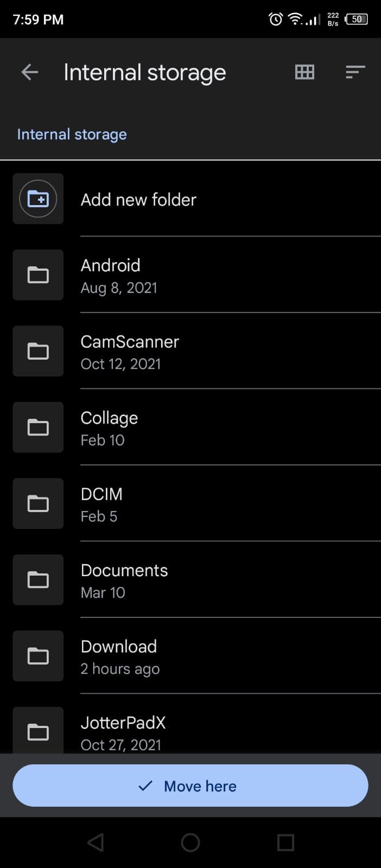Open recent apps via square navigation button
The image size is (381, 868).
click(285, 843)
